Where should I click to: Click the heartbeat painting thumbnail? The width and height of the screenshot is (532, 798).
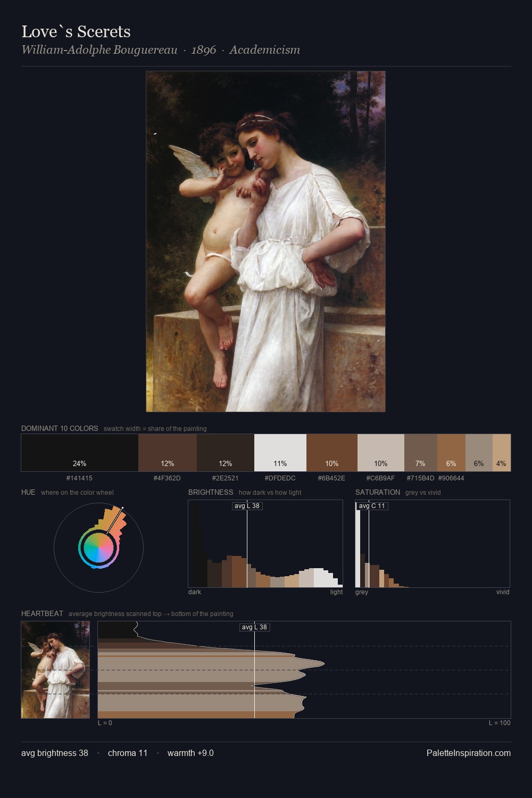[55, 670]
